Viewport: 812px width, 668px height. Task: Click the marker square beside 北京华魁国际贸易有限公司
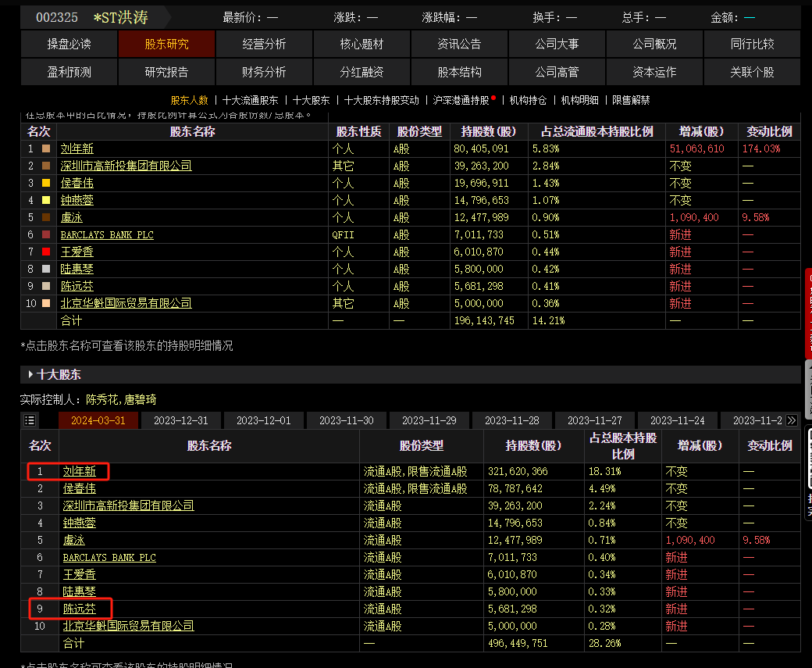46,303
